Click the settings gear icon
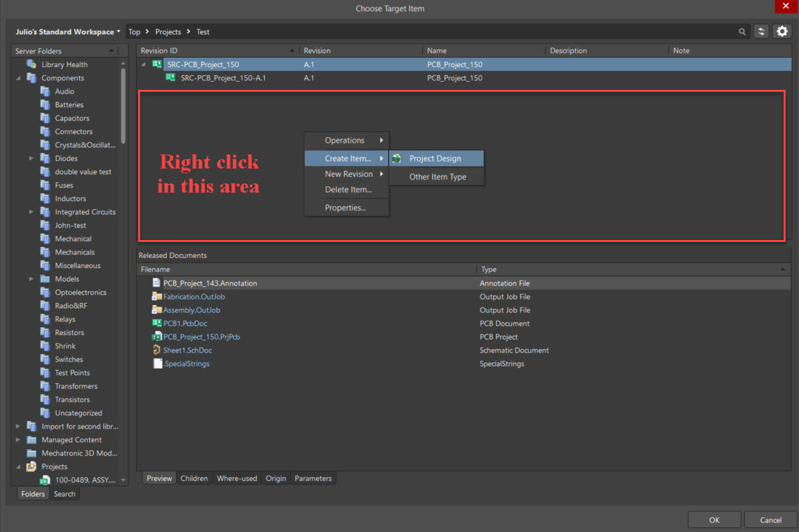The width and height of the screenshot is (799, 532). pos(782,31)
